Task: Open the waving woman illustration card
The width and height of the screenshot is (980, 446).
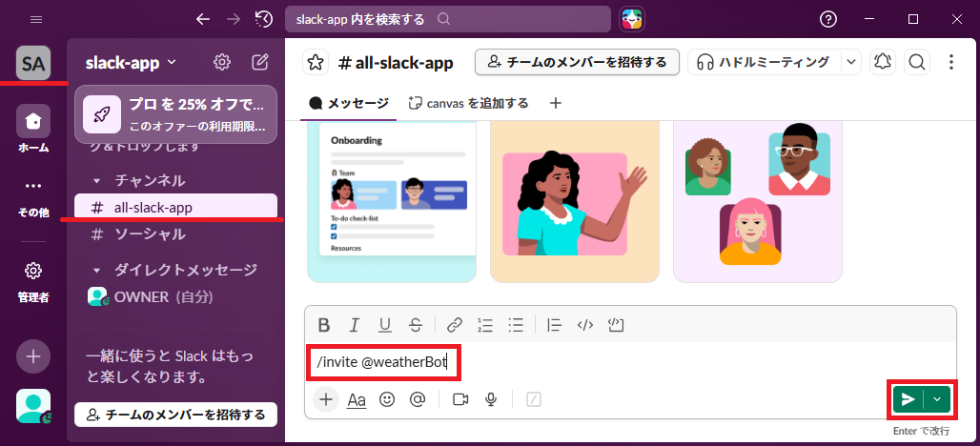Action: (x=575, y=201)
